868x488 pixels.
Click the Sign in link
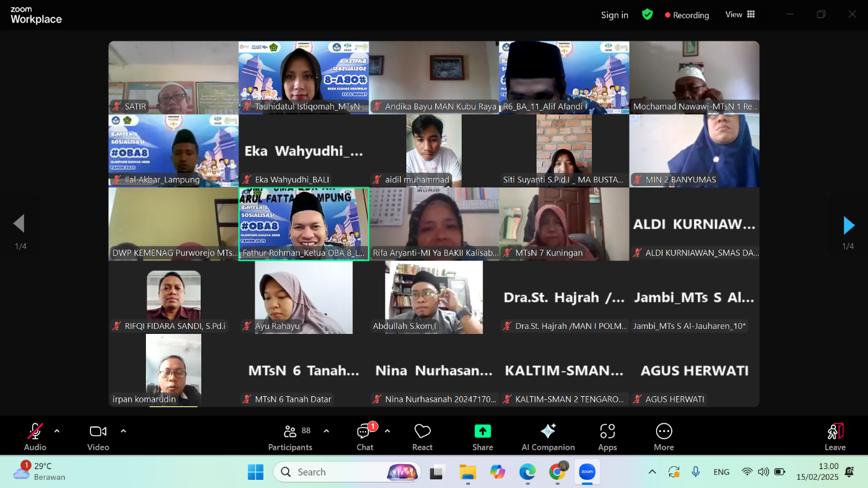(615, 15)
